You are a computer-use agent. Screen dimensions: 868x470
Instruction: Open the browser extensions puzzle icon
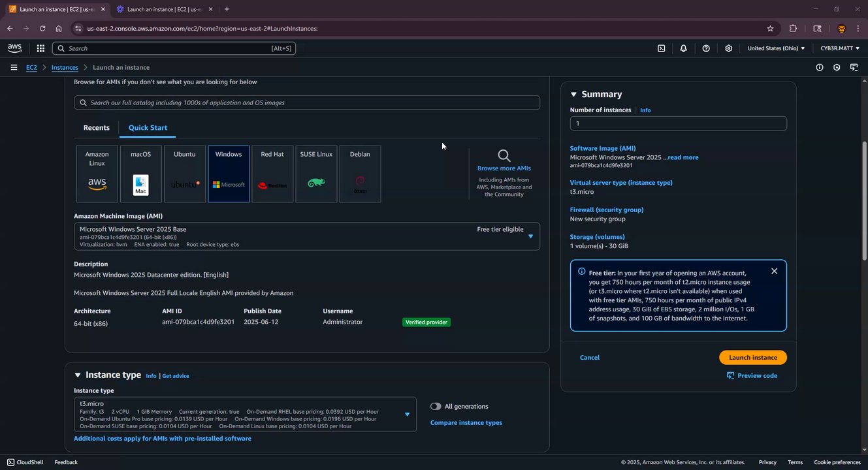pos(793,29)
